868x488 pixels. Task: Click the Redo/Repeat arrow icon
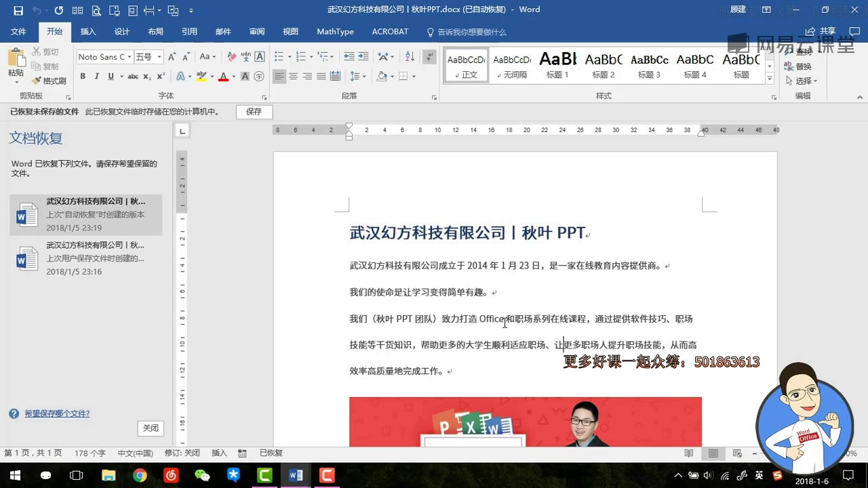[59, 10]
